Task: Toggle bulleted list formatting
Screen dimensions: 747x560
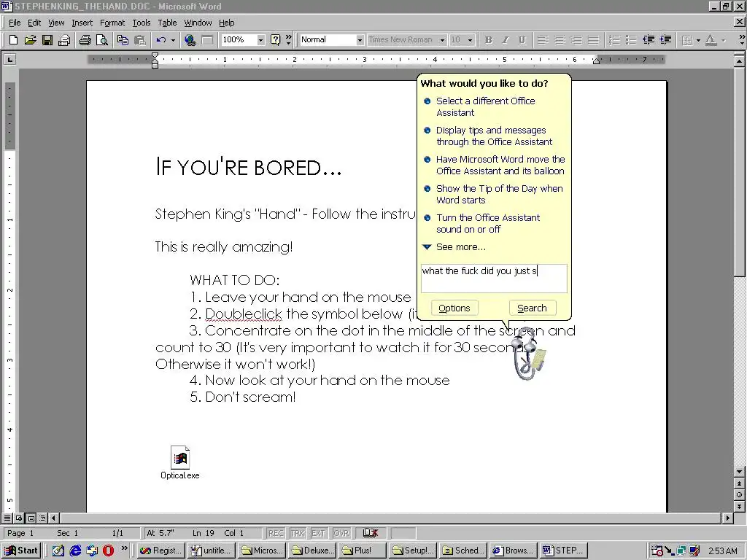Action: 631,40
